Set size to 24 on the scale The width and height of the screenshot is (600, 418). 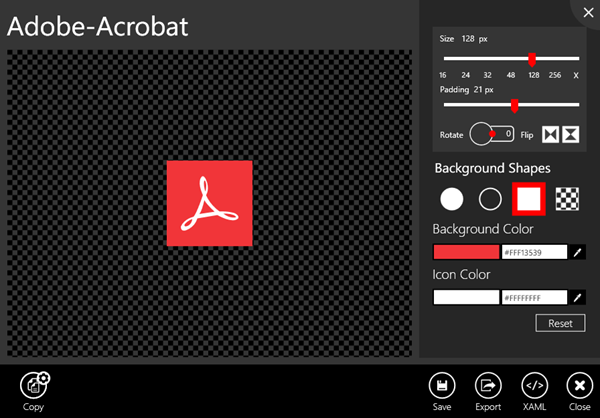click(465, 75)
